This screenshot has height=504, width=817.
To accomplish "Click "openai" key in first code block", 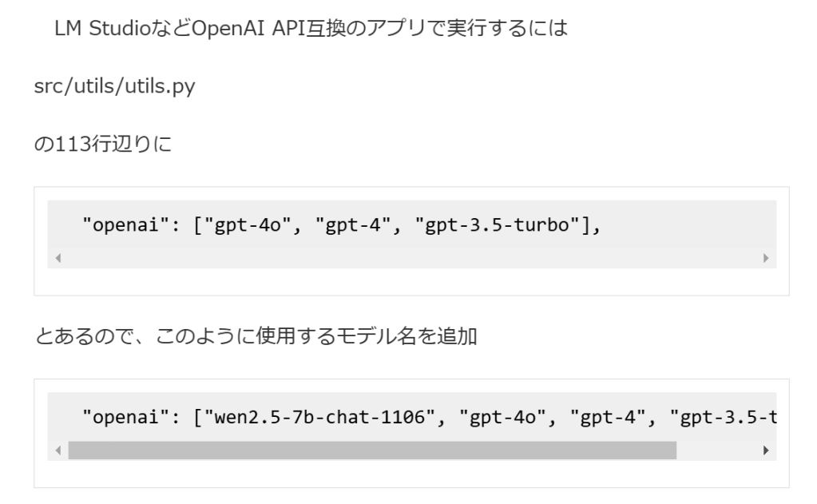I will (119, 225).
